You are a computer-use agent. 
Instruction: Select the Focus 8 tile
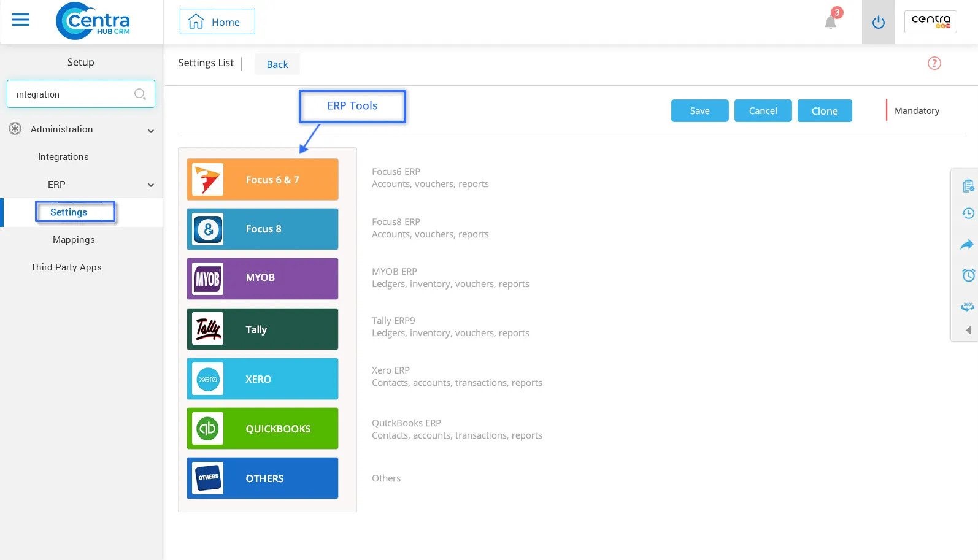point(263,229)
